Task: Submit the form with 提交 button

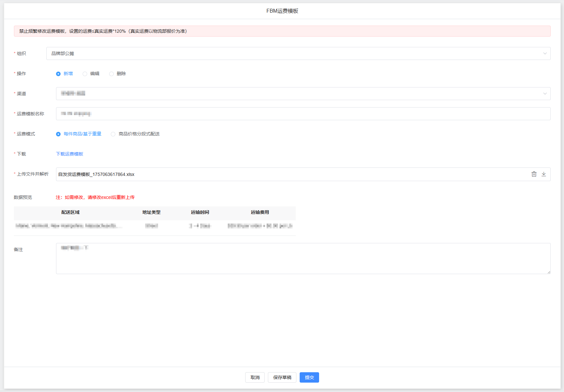Action: [309, 377]
